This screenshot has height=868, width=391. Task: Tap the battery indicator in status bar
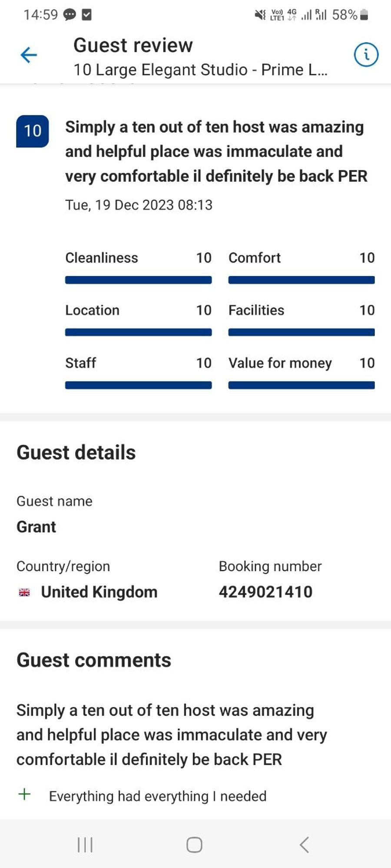pos(364,15)
